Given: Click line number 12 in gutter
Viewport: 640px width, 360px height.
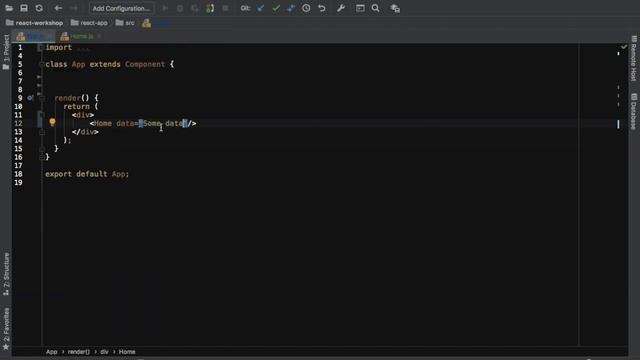Looking at the screenshot, I should [18, 123].
